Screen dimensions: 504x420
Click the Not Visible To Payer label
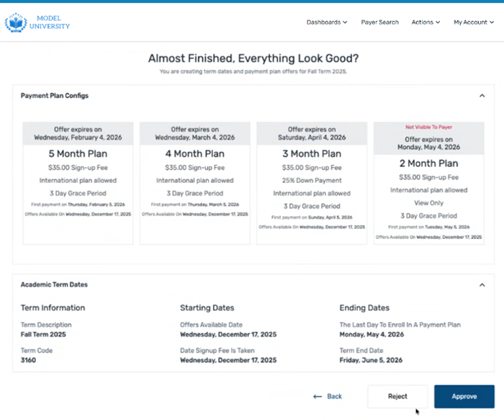pyautogui.click(x=428, y=127)
